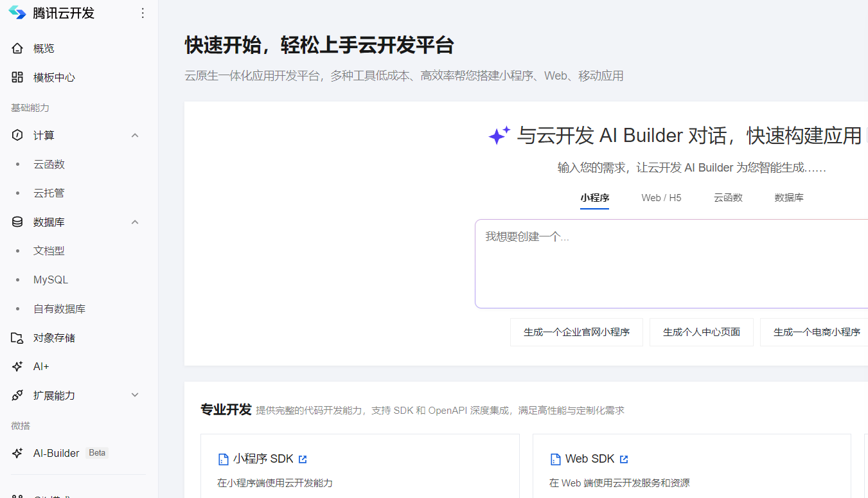Open the three-dot menu beside 腾讯云开发
Image resolution: width=868 pixels, height=498 pixels.
coord(143,13)
